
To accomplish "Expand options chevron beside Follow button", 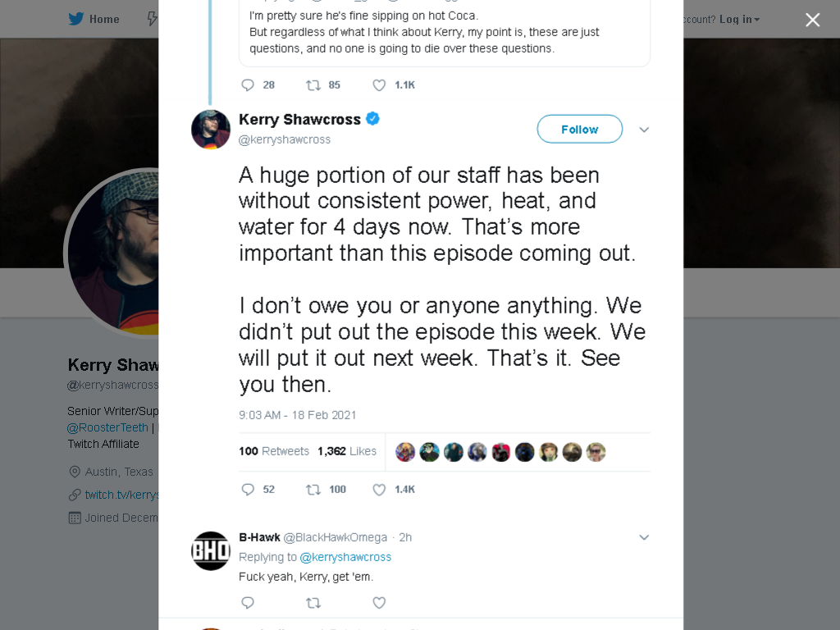I will [x=644, y=130].
